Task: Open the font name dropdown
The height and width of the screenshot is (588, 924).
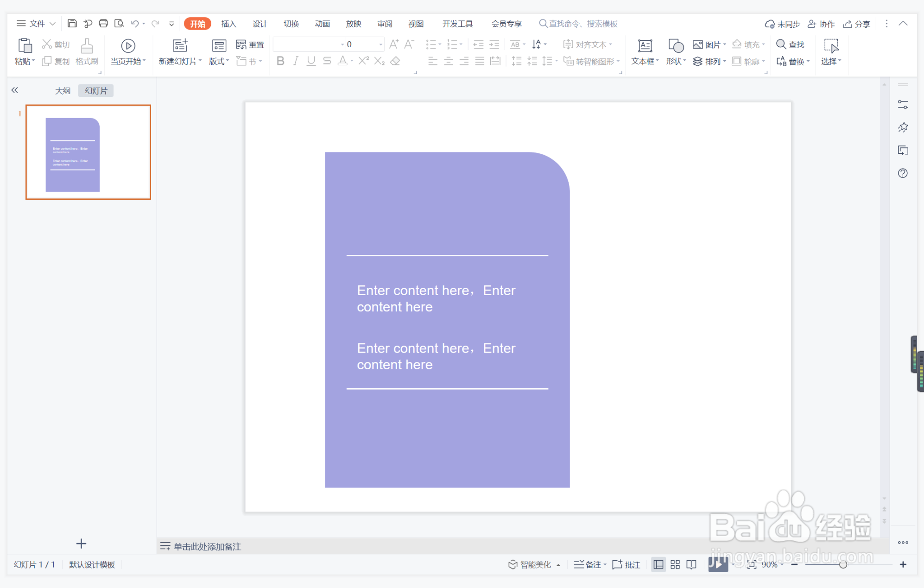Action: coord(342,44)
